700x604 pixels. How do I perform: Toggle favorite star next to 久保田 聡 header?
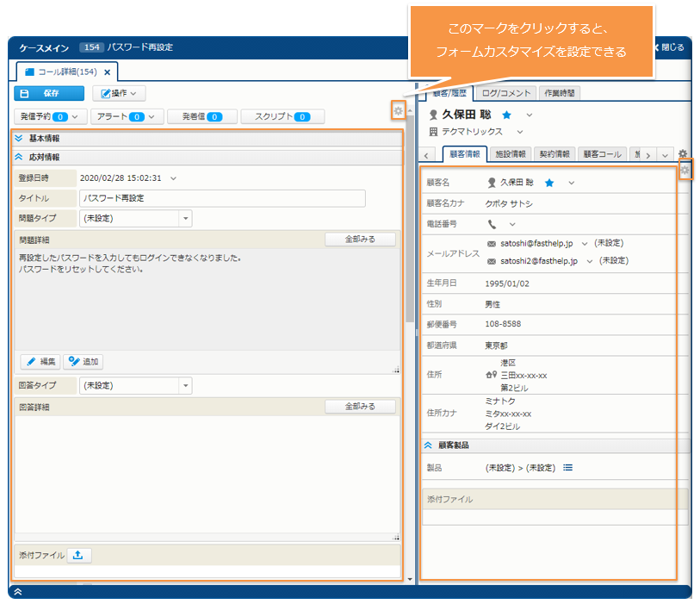click(507, 115)
